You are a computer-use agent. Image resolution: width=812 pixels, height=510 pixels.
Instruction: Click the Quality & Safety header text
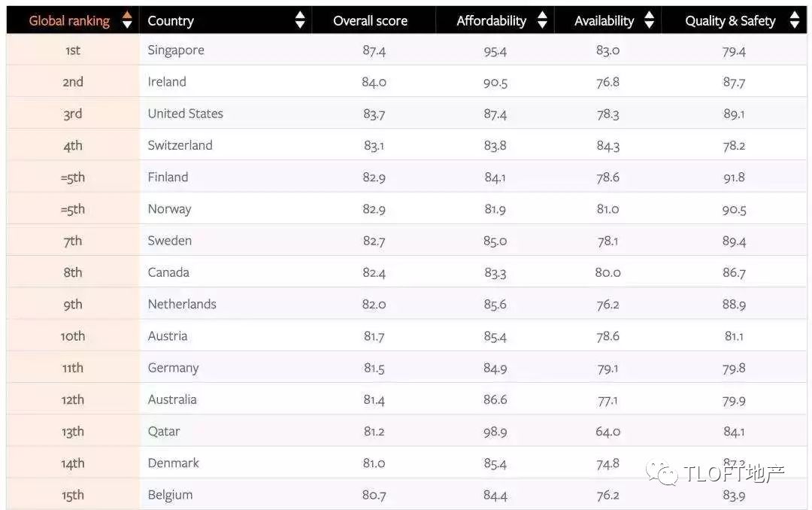coord(729,21)
